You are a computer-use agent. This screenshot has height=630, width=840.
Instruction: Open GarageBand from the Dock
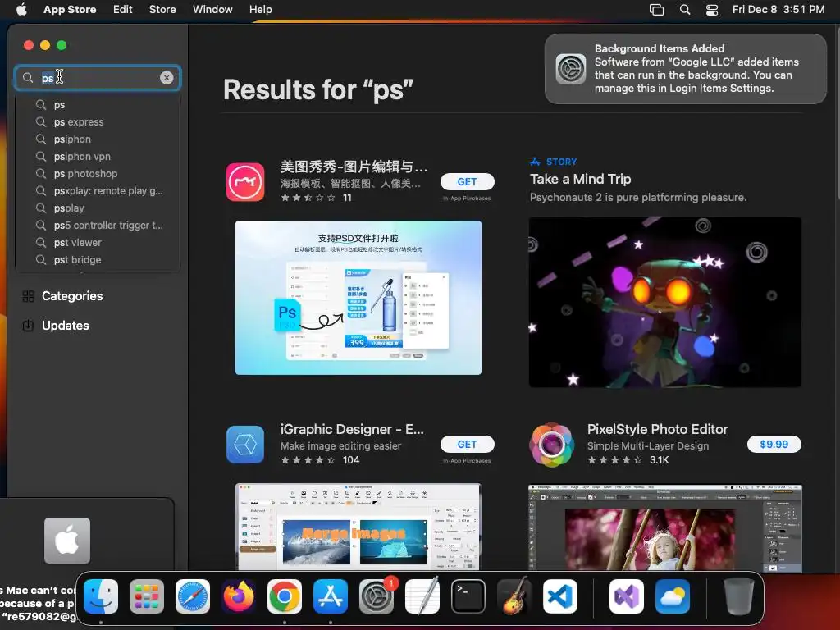tap(514, 596)
